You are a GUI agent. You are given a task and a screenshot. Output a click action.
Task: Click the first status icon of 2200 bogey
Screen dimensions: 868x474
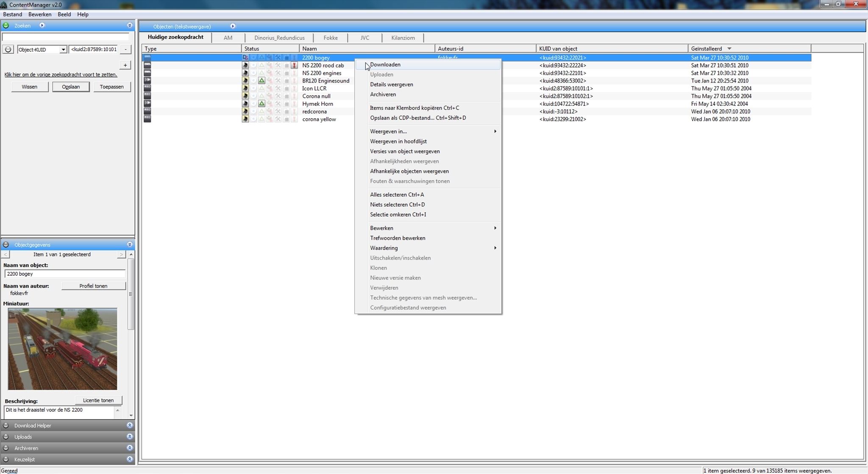pos(245,58)
